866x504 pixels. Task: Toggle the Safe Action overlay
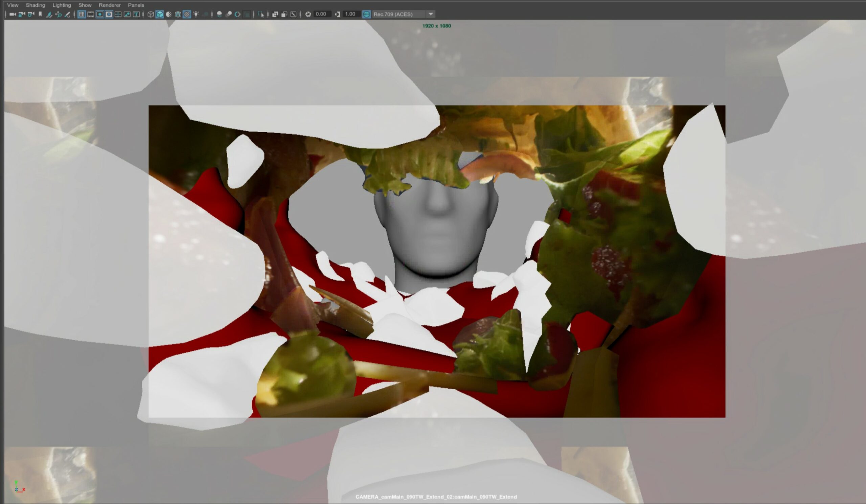[127, 14]
